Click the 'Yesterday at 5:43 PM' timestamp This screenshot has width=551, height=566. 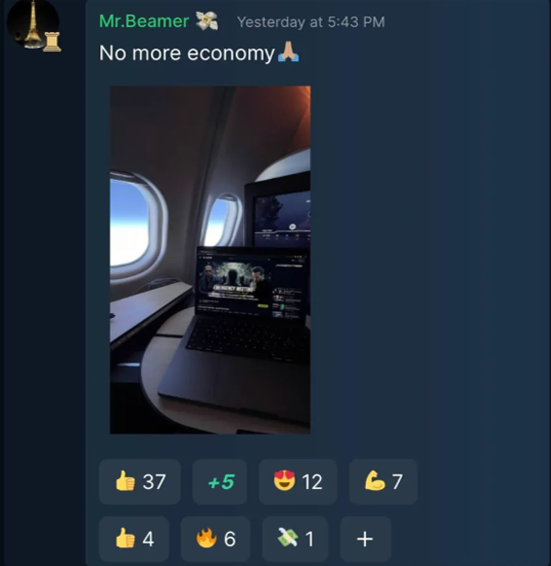pyautogui.click(x=311, y=22)
